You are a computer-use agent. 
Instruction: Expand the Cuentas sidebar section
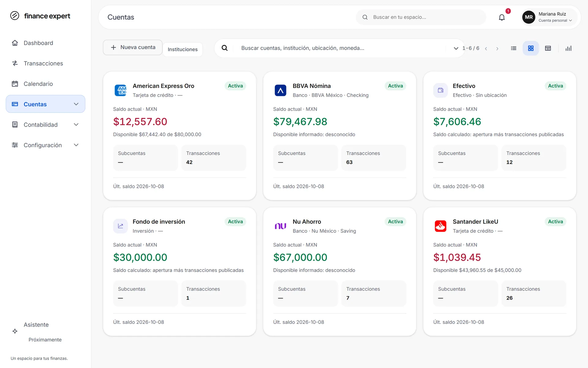[x=76, y=104]
